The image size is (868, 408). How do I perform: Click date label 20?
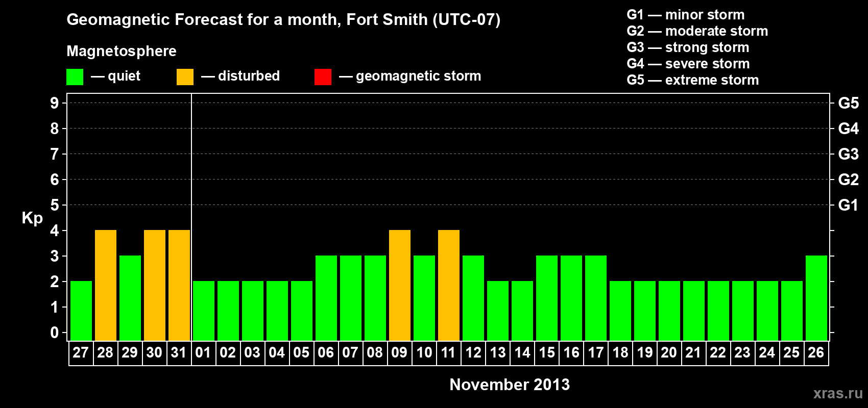point(669,352)
